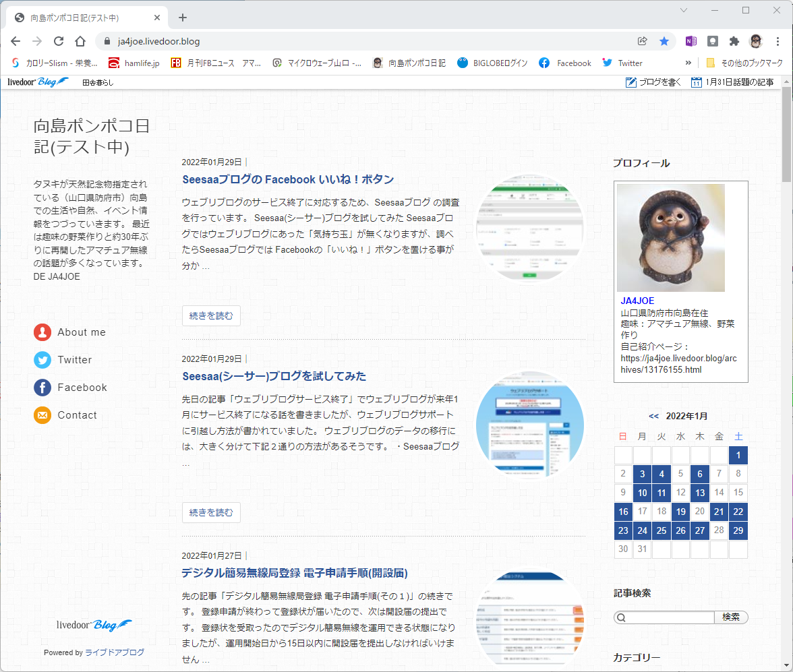Screen dimensions: 793x672
Task: Open the About me person icon
Action: pos(42,332)
